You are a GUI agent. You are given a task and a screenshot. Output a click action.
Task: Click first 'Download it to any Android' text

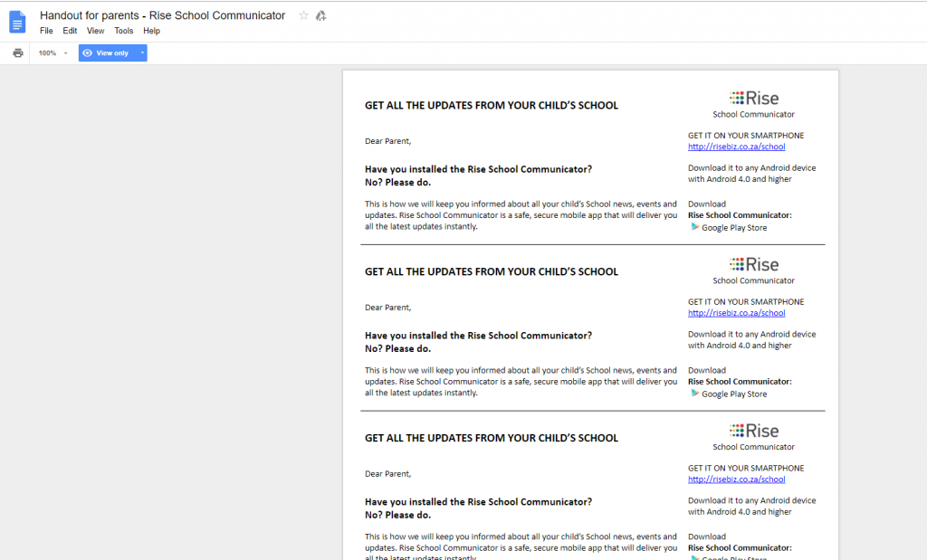[752, 174]
